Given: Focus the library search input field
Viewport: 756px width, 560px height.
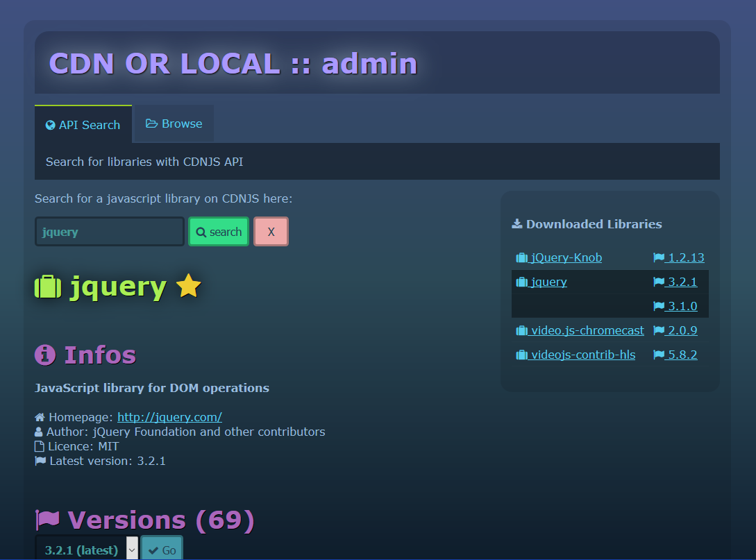Looking at the screenshot, I should pyautogui.click(x=110, y=232).
